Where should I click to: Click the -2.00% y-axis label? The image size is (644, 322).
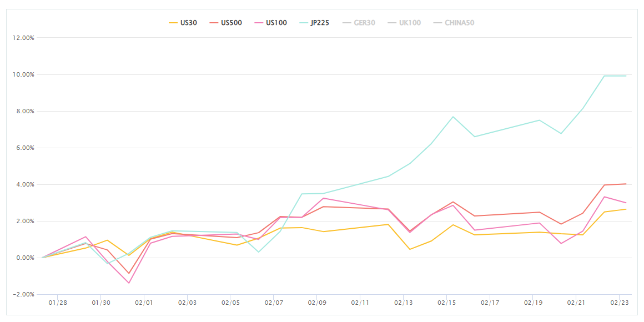pos(24,295)
